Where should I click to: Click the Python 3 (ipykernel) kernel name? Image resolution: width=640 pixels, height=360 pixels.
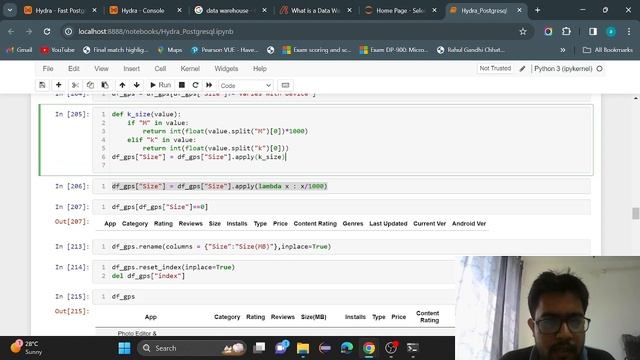(x=563, y=69)
